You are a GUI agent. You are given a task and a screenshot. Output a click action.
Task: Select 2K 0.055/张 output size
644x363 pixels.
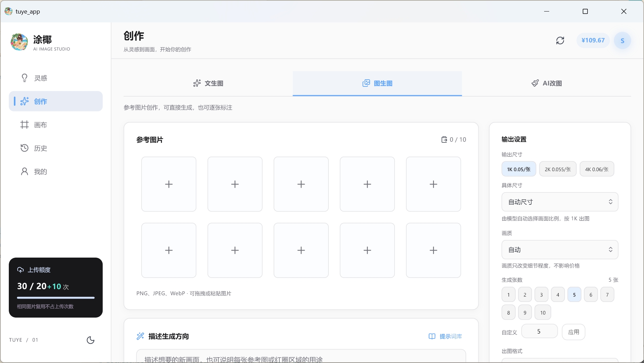point(558,169)
